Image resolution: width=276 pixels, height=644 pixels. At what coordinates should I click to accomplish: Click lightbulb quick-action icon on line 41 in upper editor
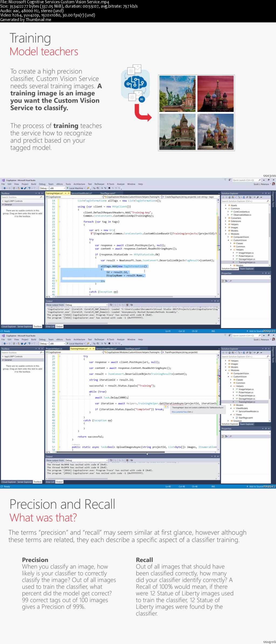tap(56, 281)
